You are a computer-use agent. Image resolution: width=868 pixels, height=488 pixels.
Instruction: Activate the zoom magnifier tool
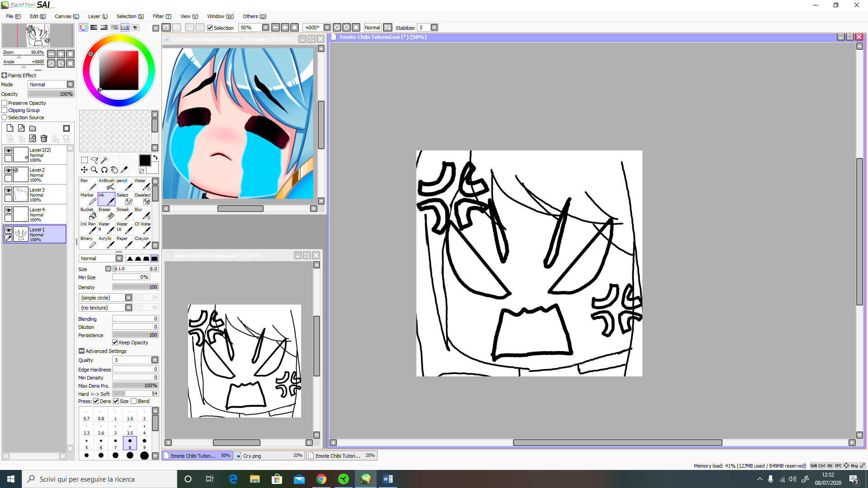pos(94,170)
